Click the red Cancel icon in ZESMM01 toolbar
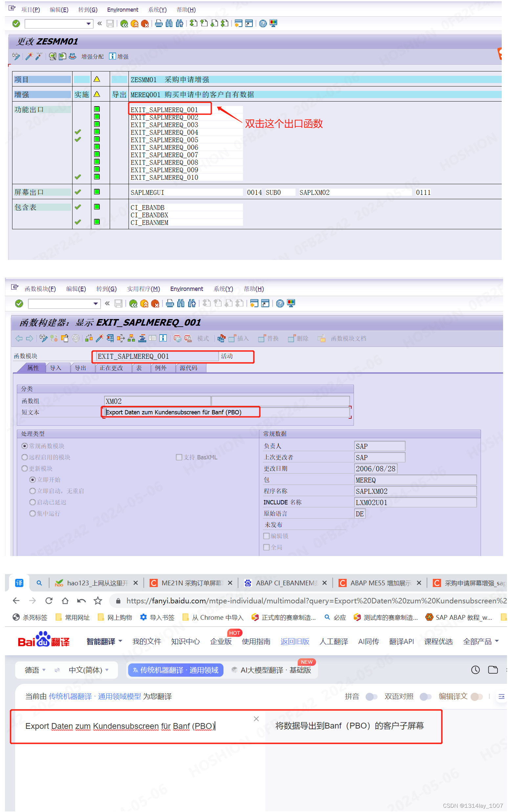 pyautogui.click(x=145, y=24)
